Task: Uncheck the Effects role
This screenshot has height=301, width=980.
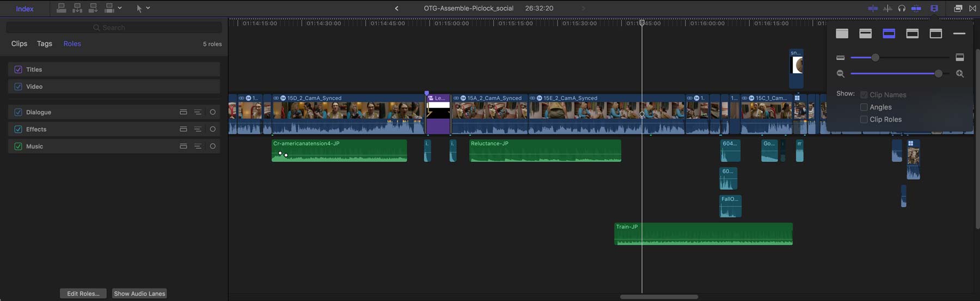Action: 18,129
